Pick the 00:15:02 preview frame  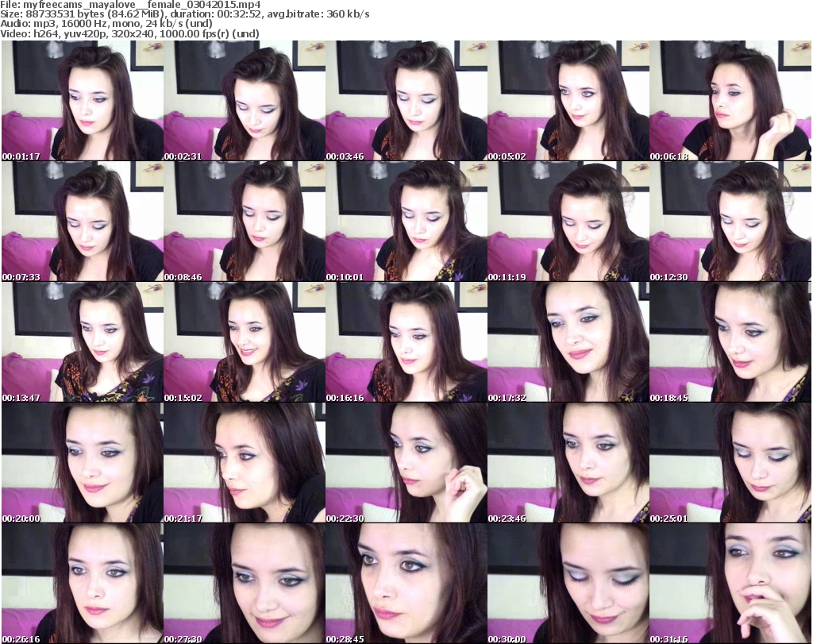point(245,342)
